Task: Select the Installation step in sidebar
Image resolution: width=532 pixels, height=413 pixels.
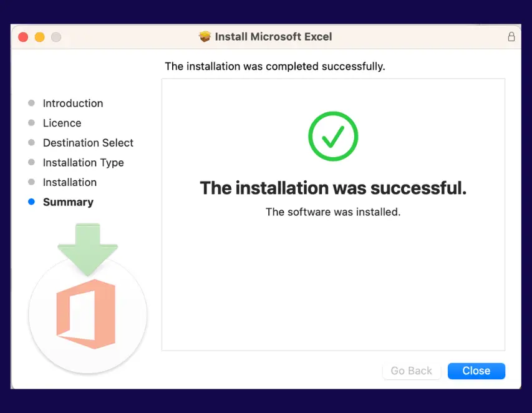Action: 70,182
